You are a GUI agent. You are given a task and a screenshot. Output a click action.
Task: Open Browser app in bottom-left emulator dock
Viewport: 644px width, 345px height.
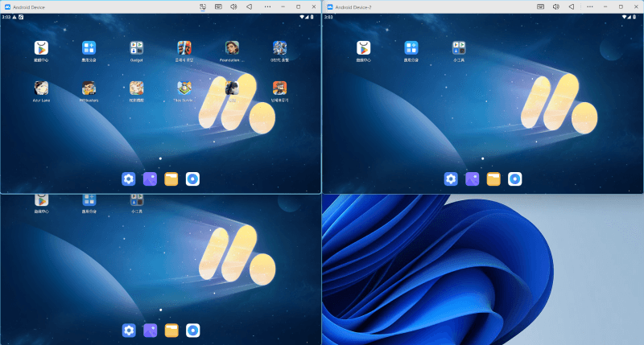(x=193, y=331)
